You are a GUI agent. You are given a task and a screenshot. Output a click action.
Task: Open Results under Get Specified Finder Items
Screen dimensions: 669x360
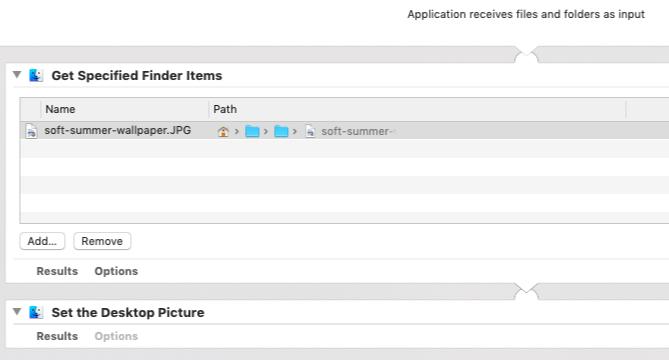pyautogui.click(x=57, y=271)
